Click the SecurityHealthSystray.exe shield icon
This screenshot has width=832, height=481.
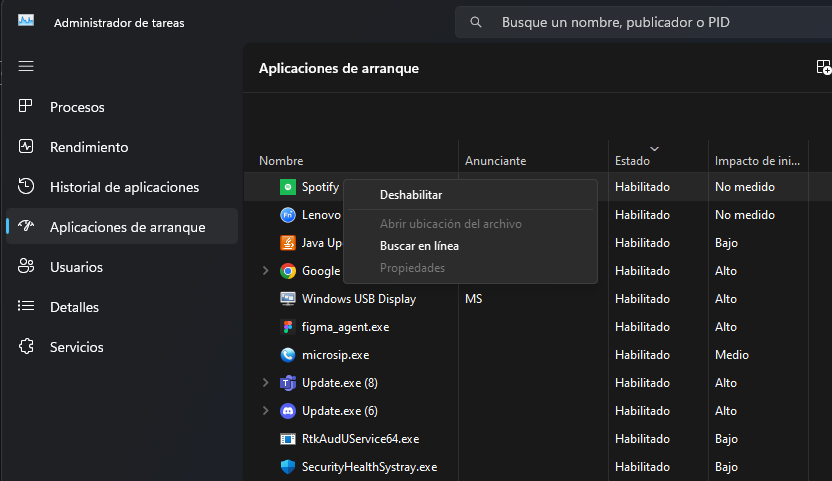288,467
